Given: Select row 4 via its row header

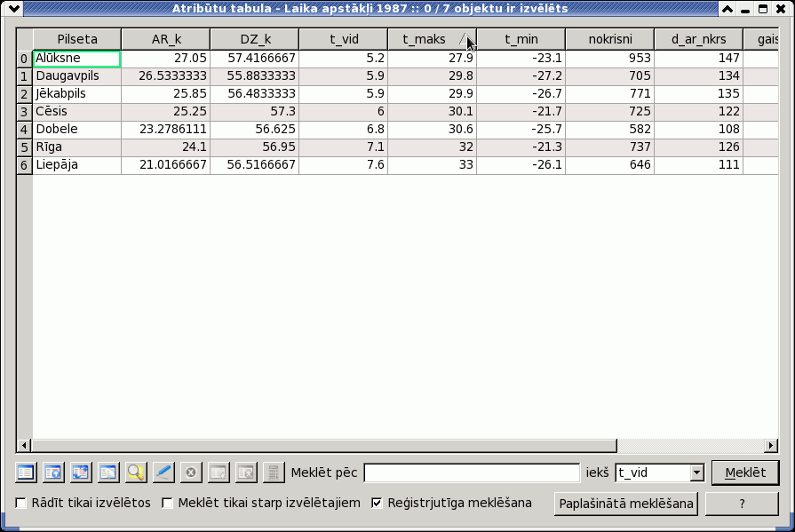Looking at the screenshot, I should coord(24,130).
